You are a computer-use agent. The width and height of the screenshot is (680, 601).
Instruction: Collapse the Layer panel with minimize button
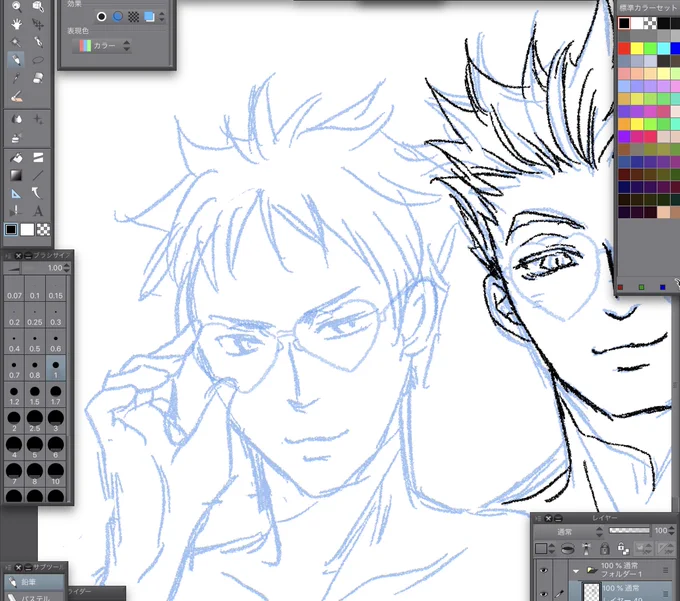(x=559, y=518)
